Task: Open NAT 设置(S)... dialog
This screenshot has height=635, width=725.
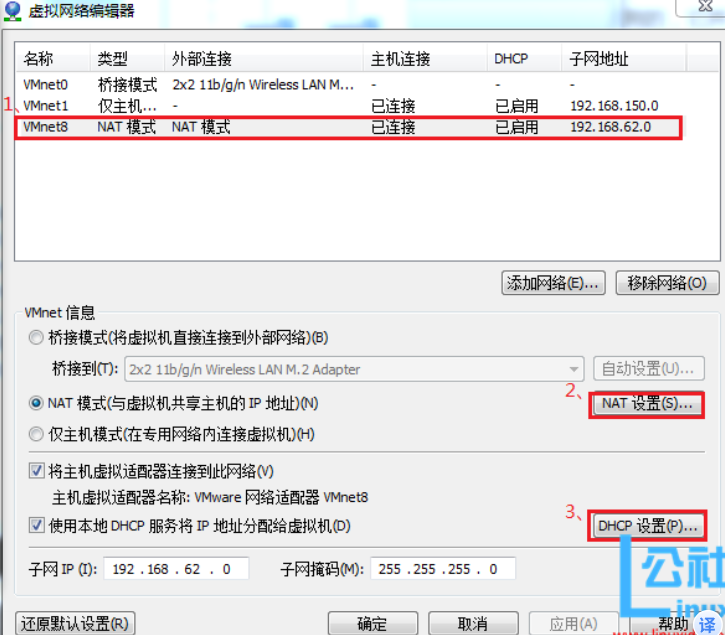Action: [x=647, y=404]
